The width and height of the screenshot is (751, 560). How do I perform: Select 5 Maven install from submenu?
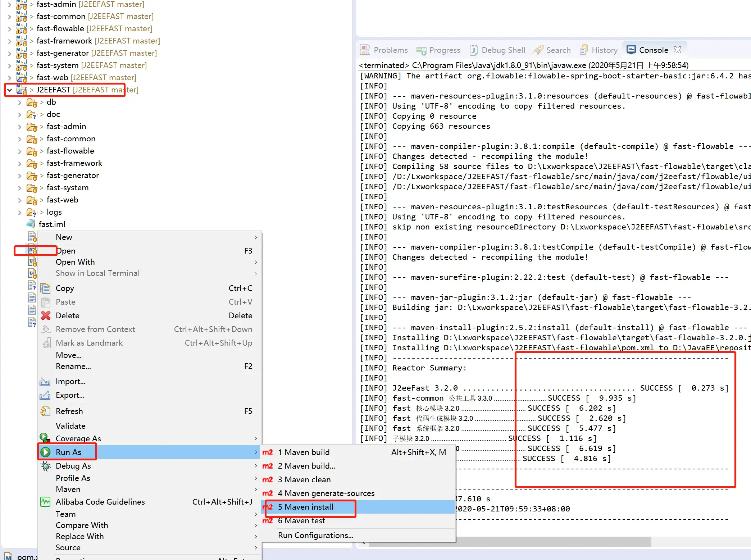(306, 507)
